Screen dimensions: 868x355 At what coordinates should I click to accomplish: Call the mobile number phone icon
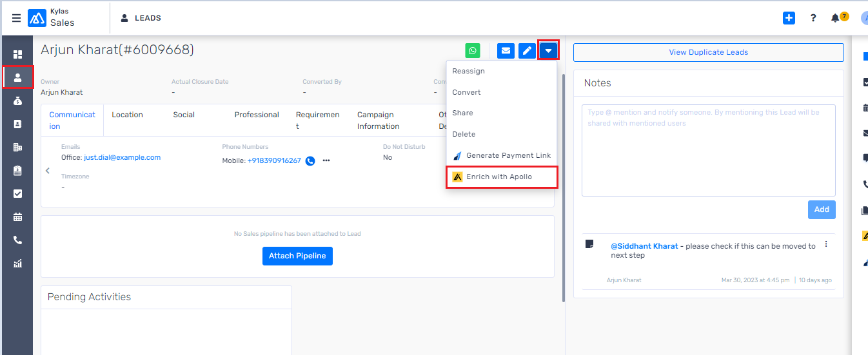pos(310,160)
